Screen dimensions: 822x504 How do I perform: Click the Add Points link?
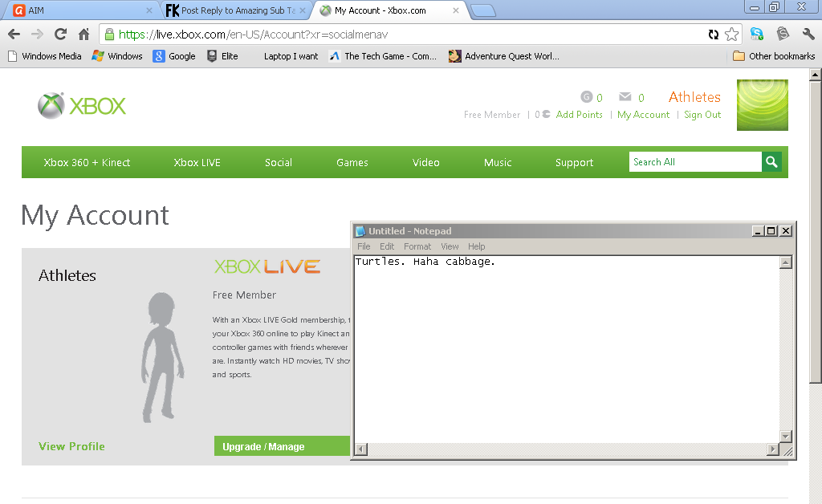pos(580,114)
